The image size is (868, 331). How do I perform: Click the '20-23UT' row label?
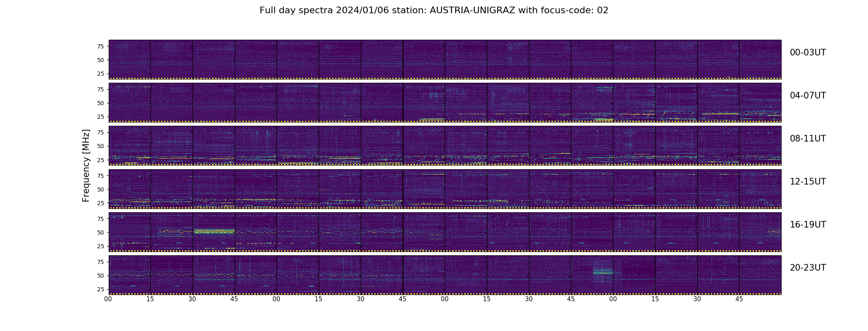tap(808, 268)
